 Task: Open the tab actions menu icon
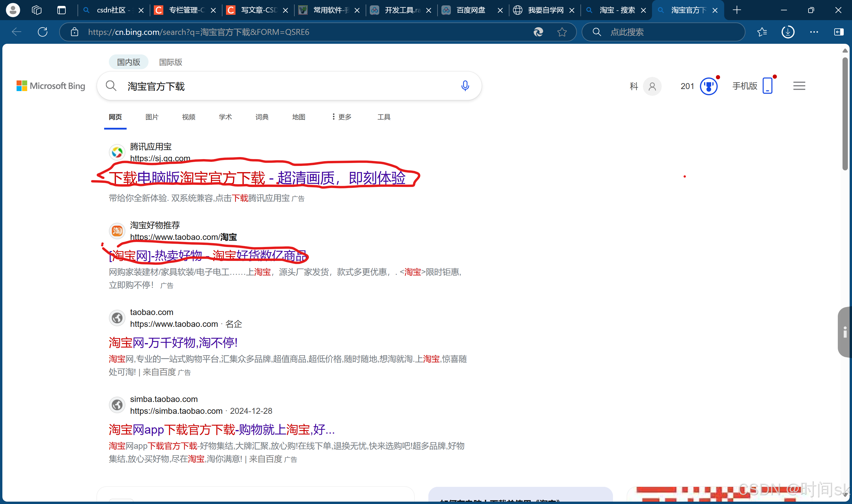(62, 10)
